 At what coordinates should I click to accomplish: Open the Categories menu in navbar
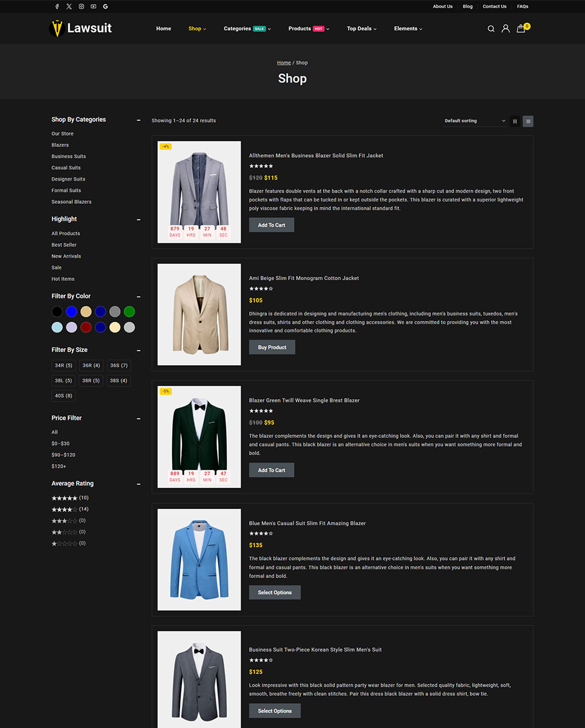tap(247, 29)
